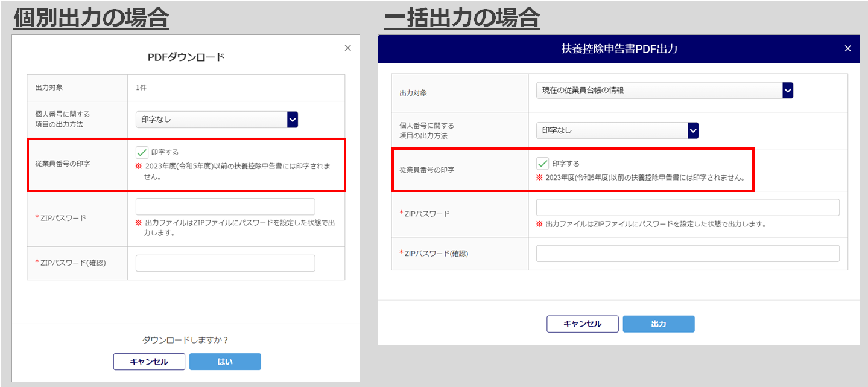Viewport: 868px width, 387px height.
Task: Close the PDFダウンロード dialog with X
Action: [347, 48]
